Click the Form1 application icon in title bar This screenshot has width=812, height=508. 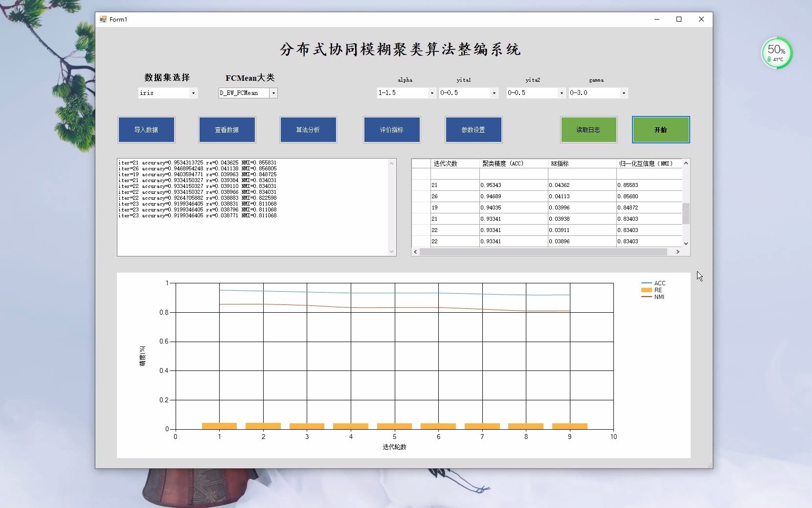click(x=104, y=19)
